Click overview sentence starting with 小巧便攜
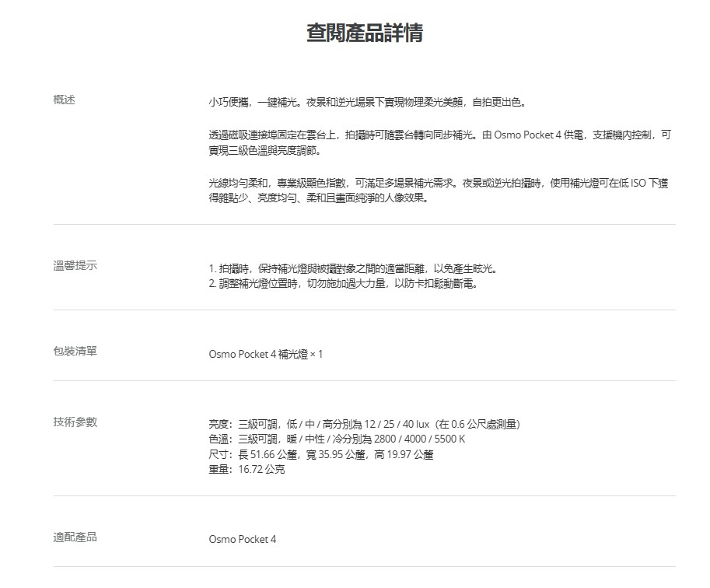The width and height of the screenshot is (710, 588). click(x=367, y=102)
